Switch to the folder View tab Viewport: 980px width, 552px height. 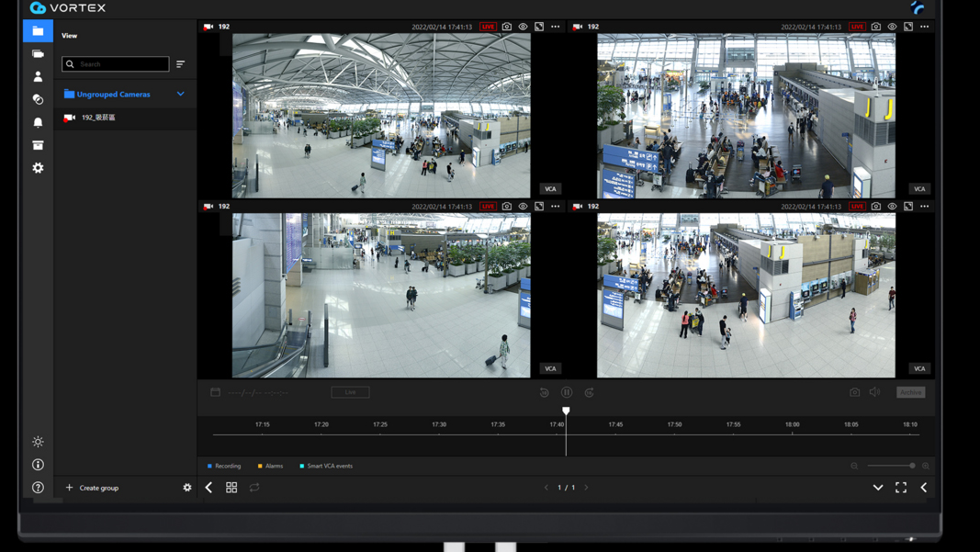point(38,31)
